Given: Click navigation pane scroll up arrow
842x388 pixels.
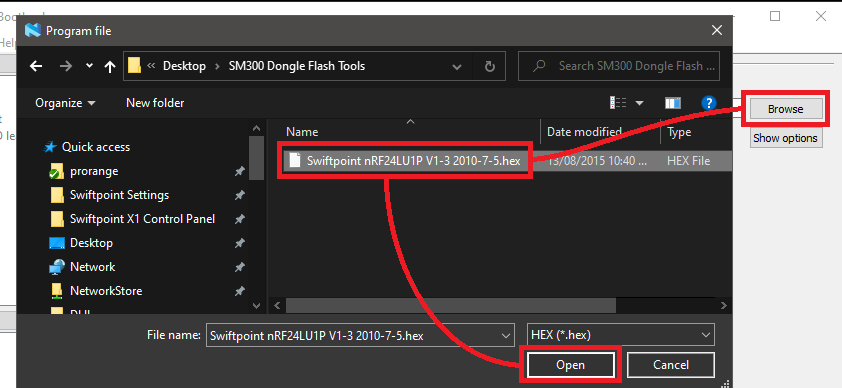Looking at the screenshot, I should coord(257,129).
